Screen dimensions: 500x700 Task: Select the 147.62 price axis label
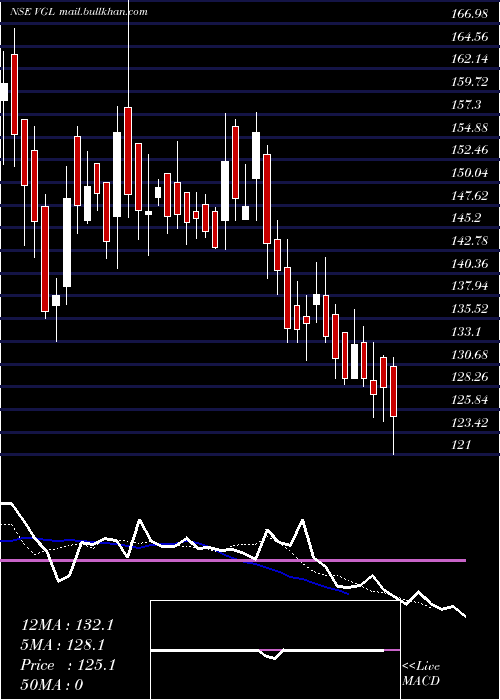[x=470, y=195]
